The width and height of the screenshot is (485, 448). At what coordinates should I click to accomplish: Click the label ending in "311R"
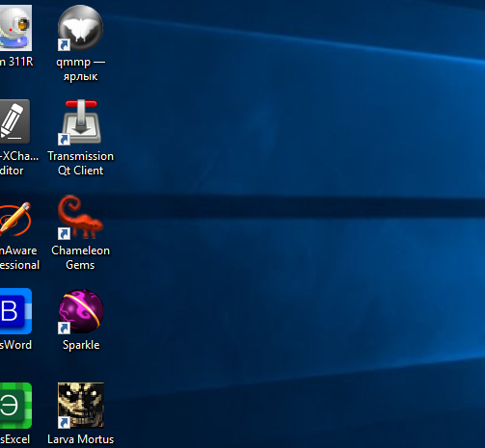(16, 62)
